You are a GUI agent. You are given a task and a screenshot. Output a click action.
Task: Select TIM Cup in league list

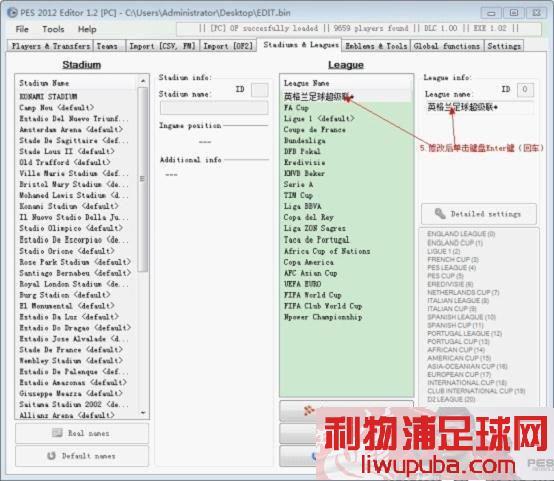(347, 195)
